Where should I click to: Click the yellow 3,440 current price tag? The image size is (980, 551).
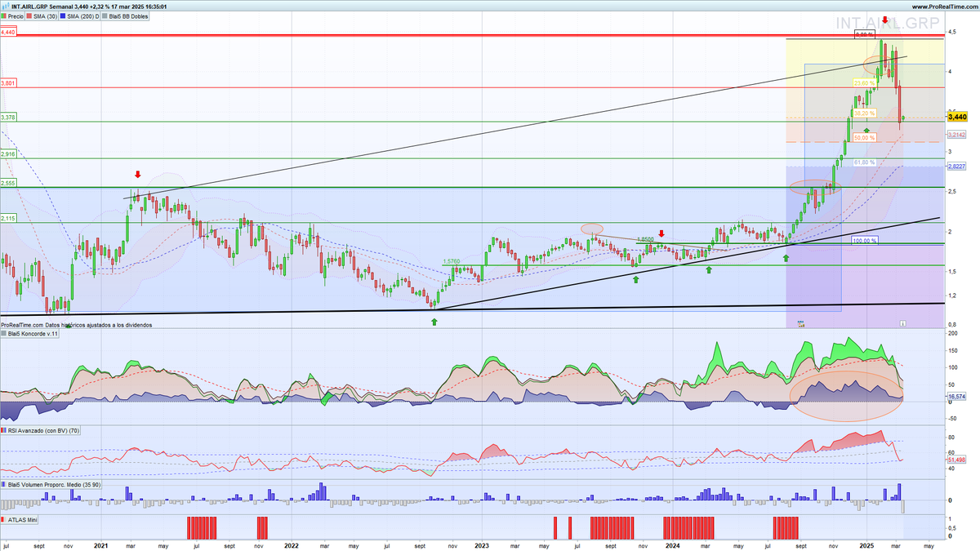(957, 118)
